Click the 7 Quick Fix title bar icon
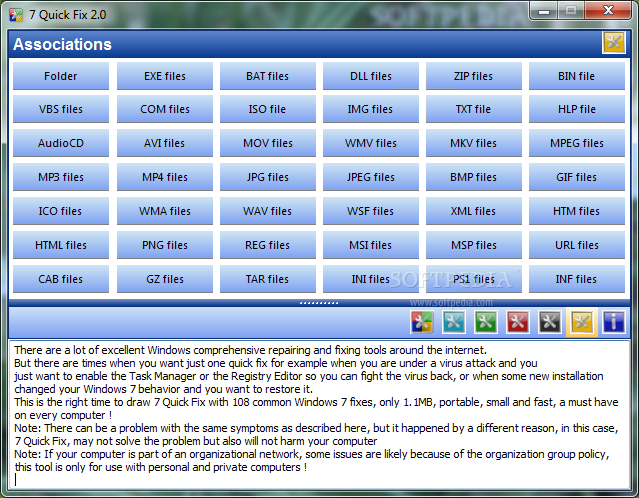The height and width of the screenshot is (498, 639). 16,15
